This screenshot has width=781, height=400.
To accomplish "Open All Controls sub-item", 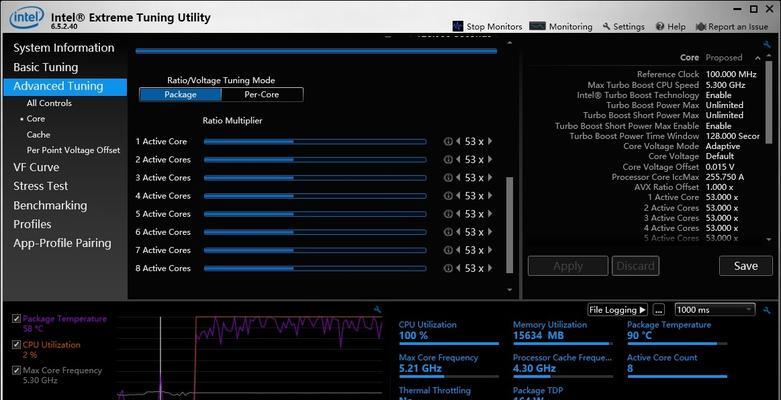I will (x=49, y=103).
